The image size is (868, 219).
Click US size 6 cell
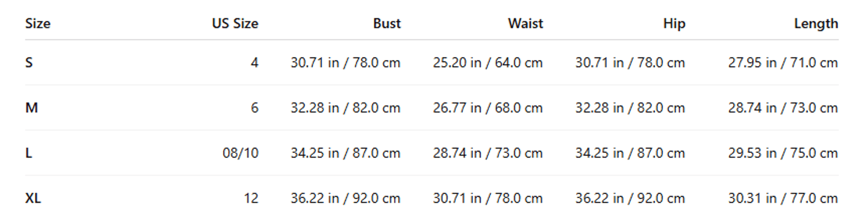coord(255,108)
